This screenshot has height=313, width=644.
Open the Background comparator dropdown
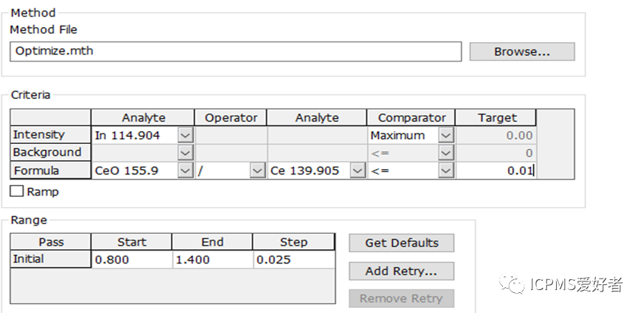[446, 153]
